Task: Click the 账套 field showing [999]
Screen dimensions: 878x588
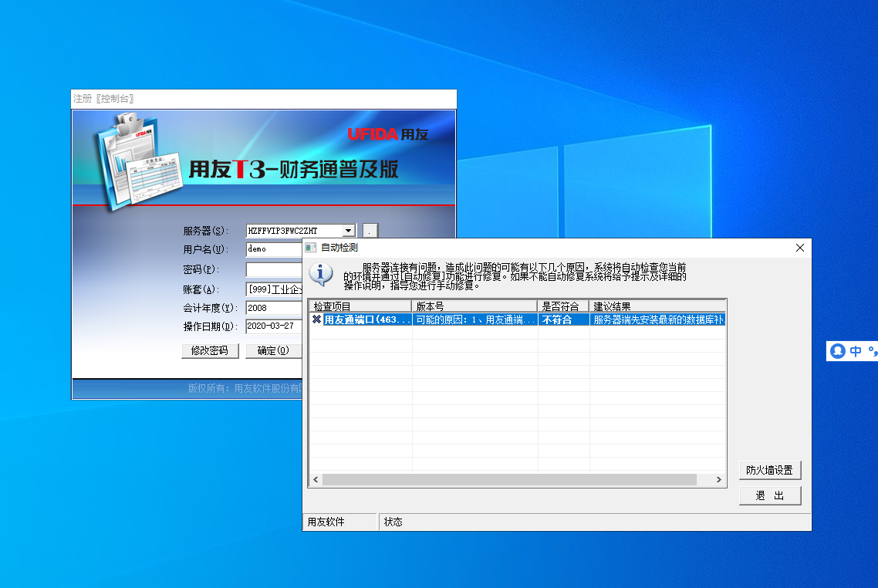Action: click(x=275, y=289)
